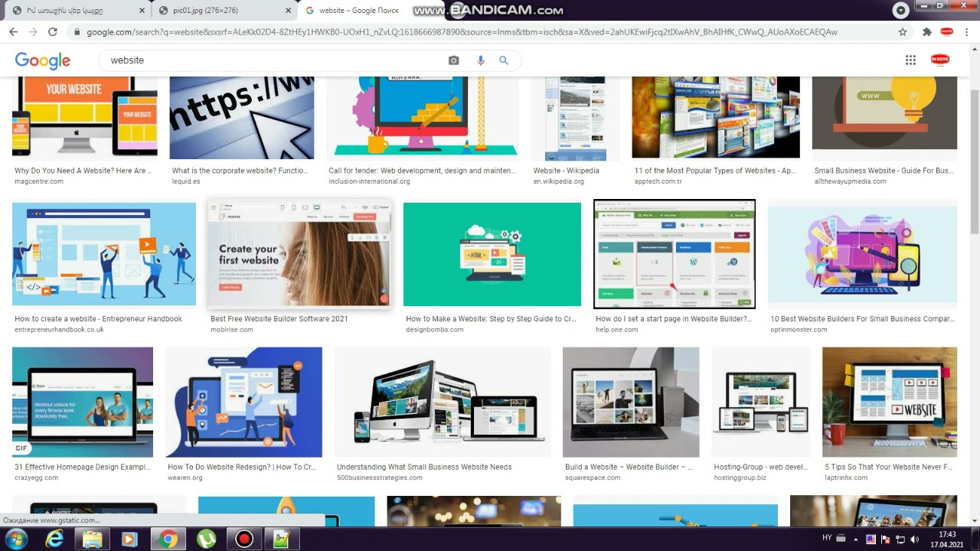
Task: Click the Chrome icon in the taskbar
Action: coord(168,539)
